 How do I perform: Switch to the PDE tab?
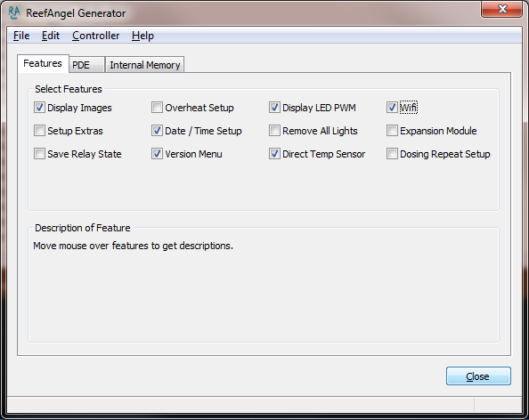[x=86, y=65]
